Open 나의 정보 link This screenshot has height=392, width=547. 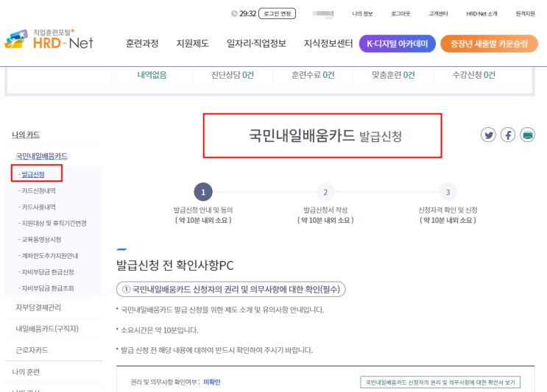[362, 13]
